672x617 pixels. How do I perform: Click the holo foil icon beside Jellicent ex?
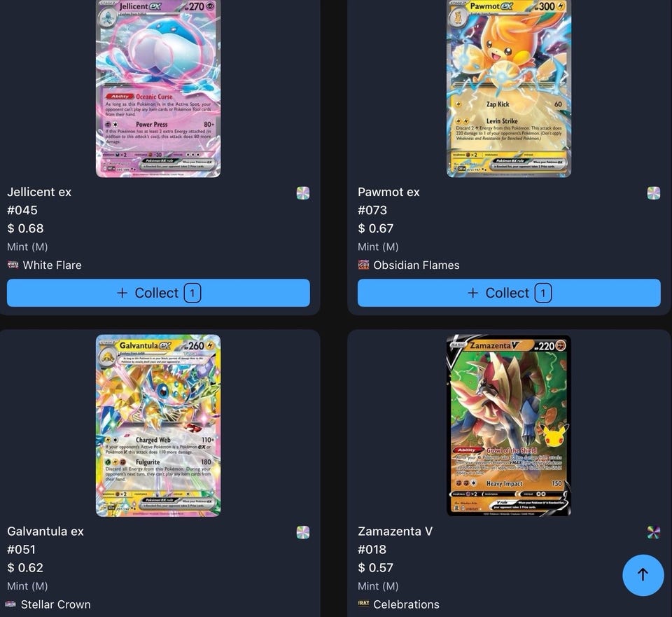coord(303,193)
